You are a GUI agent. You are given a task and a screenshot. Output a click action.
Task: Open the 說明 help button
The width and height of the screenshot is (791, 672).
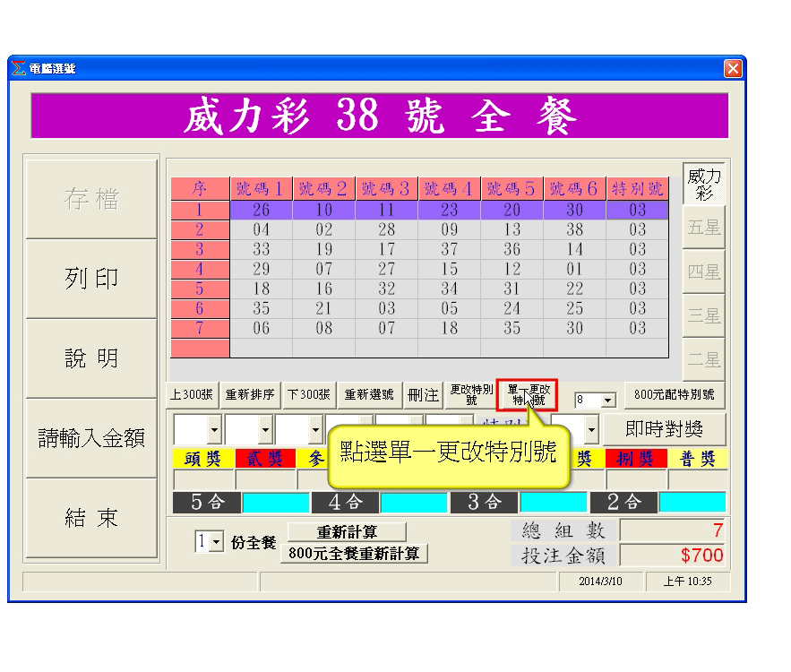tap(91, 358)
